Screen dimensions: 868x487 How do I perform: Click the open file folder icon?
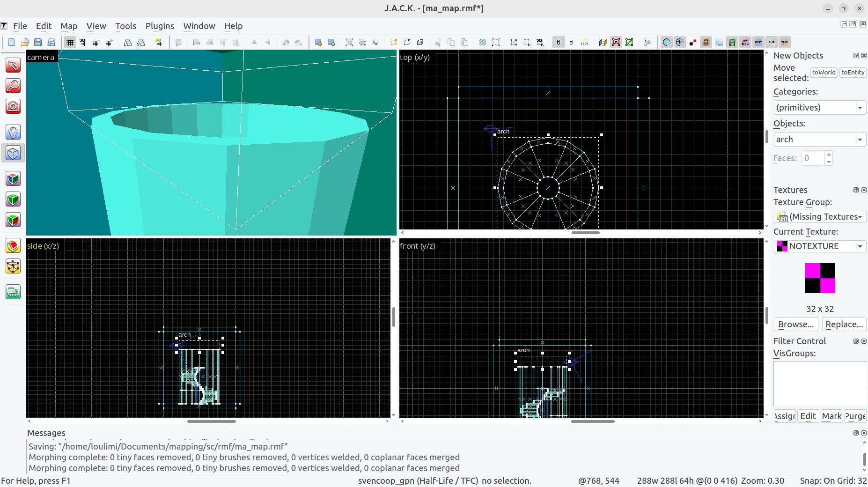point(25,42)
